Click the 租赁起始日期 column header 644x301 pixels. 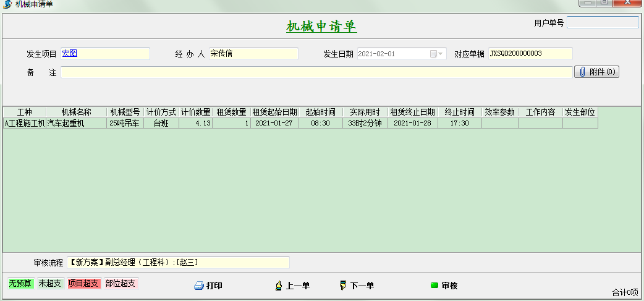pyautogui.click(x=274, y=112)
